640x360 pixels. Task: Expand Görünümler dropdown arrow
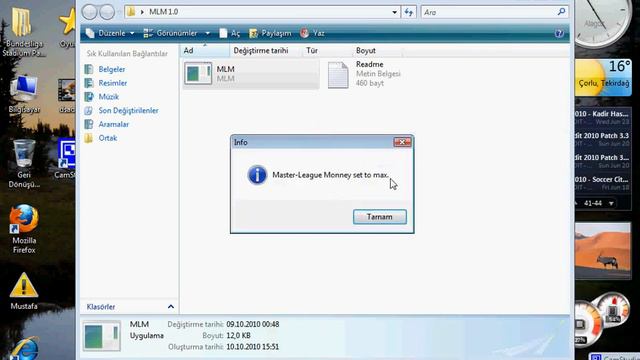click(207, 33)
